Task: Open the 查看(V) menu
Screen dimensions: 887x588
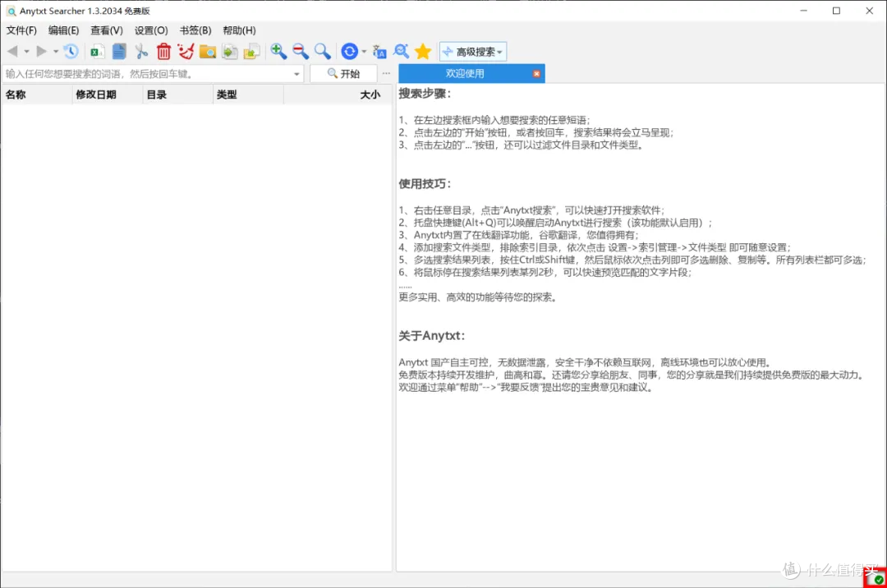Action: click(x=106, y=30)
